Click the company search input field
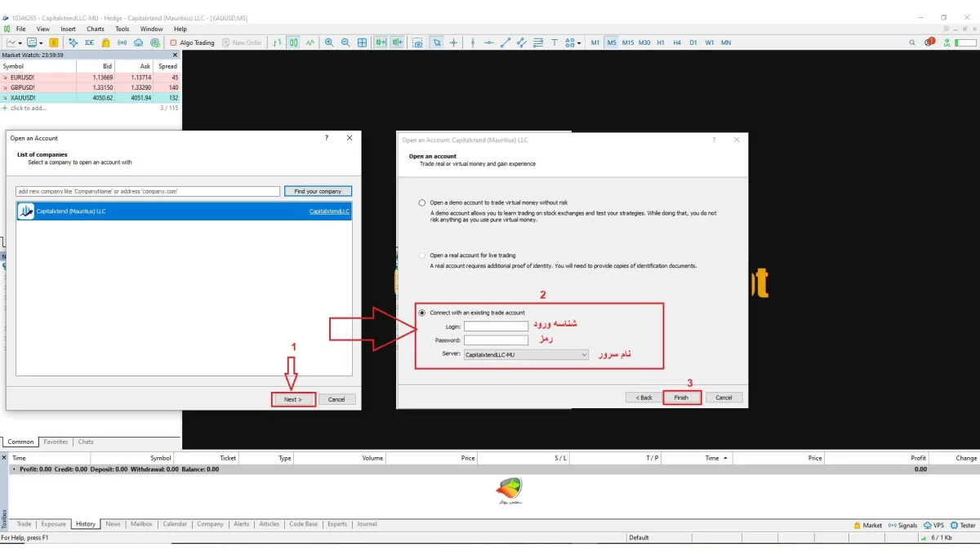This screenshot has width=980, height=551. click(148, 191)
